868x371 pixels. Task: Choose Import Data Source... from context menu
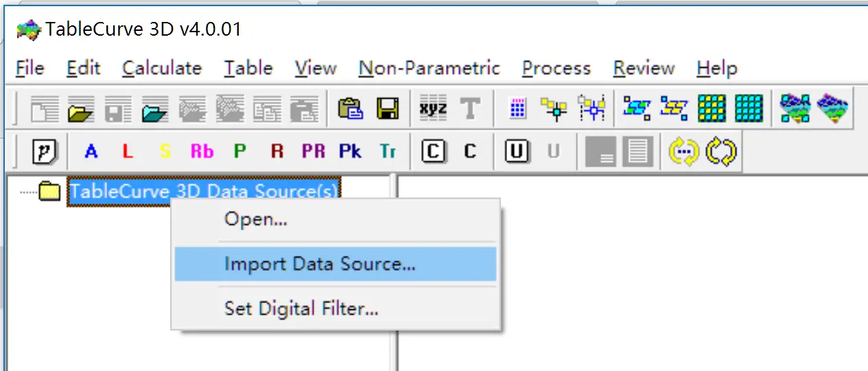point(336,264)
